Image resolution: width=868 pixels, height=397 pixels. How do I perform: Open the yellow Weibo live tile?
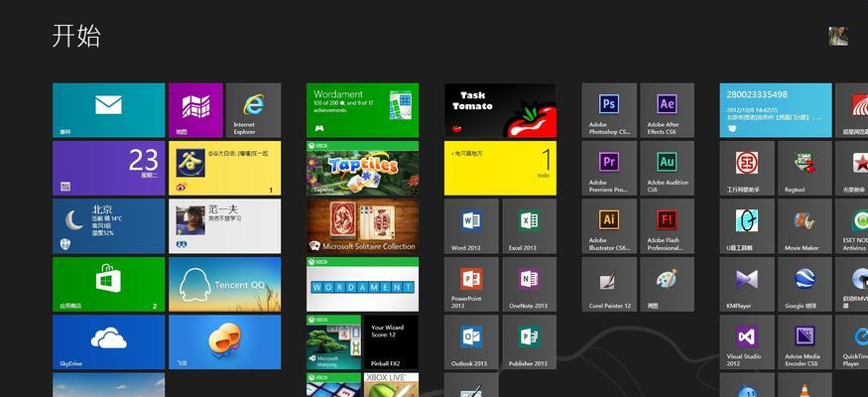(x=225, y=168)
